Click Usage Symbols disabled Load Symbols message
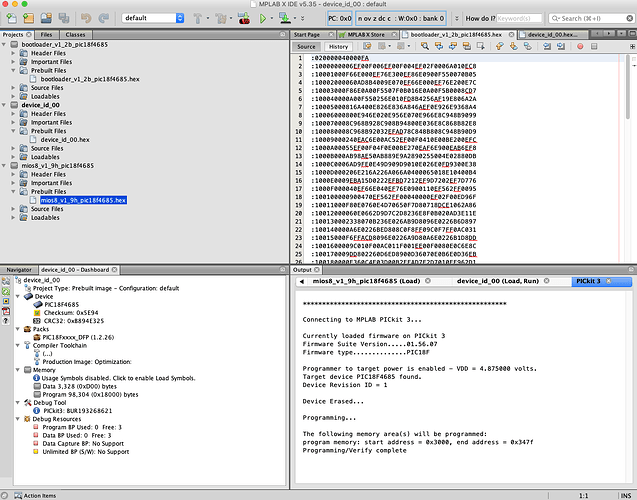The height and width of the screenshot is (500, 637). [x=119, y=378]
